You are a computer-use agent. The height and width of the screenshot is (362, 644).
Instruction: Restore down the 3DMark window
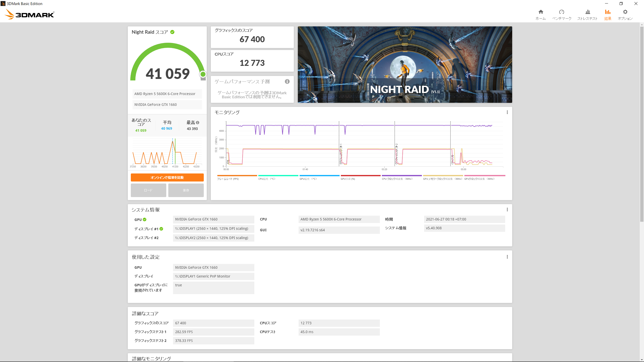click(621, 4)
